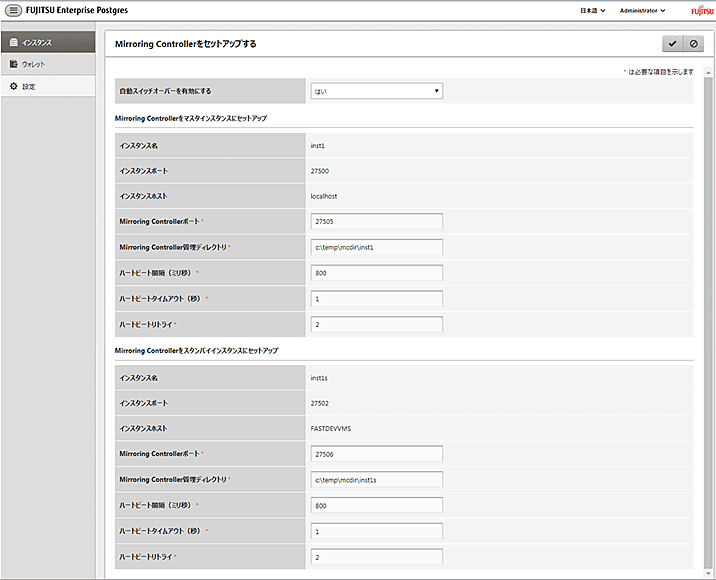
Task: Click master management directory field inst1
Action: pyautogui.click(x=377, y=247)
